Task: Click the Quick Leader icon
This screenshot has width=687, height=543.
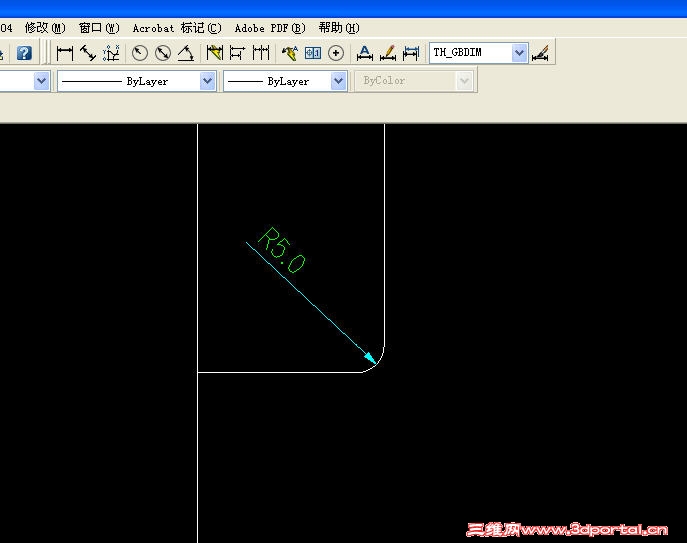Action: pos(290,53)
